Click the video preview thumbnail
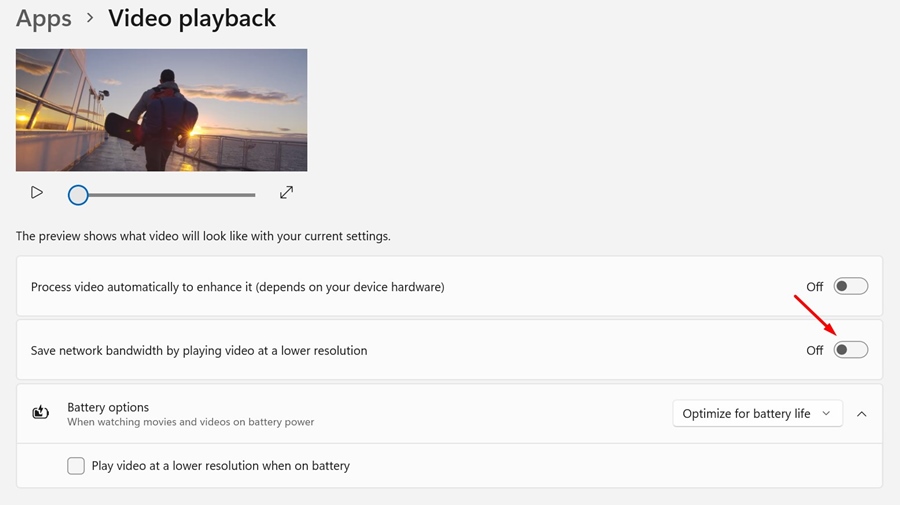900x505 pixels. pos(161,110)
